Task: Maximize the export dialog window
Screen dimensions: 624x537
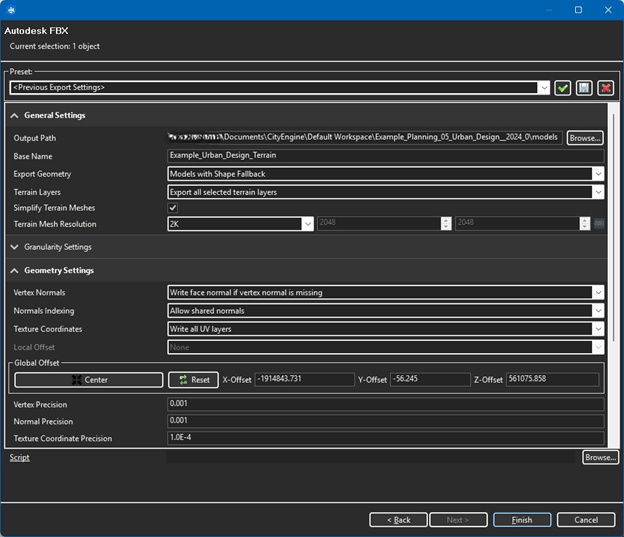Action: pyautogui.click(x=579, y=10)
